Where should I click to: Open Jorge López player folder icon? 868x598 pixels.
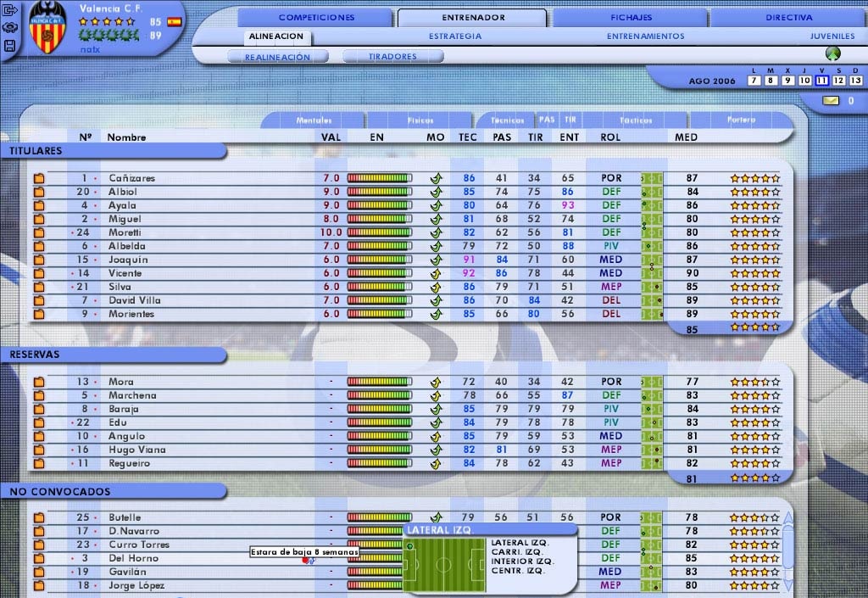coord(39,585)
